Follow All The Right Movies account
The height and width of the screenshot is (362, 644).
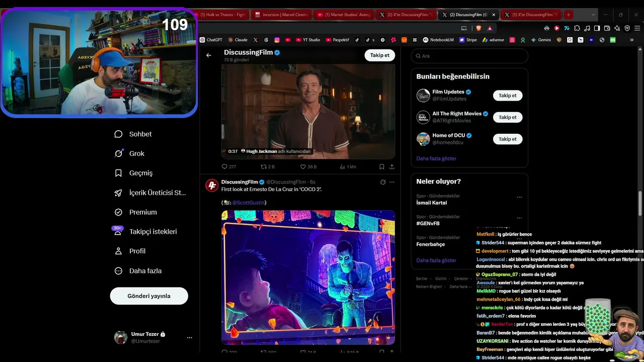pyautogui.click(x=508, y=117)
